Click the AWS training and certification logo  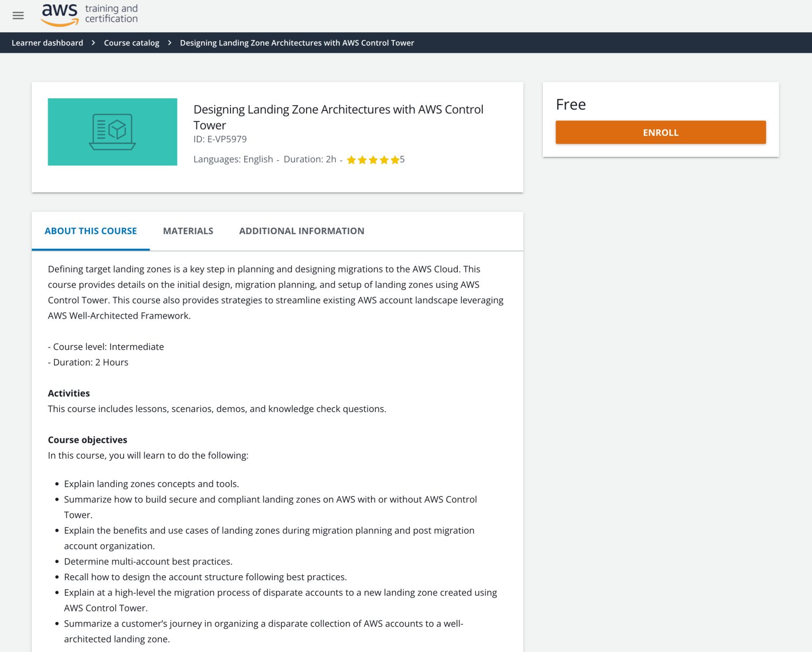pyautogui.click(x=89, y=15)
